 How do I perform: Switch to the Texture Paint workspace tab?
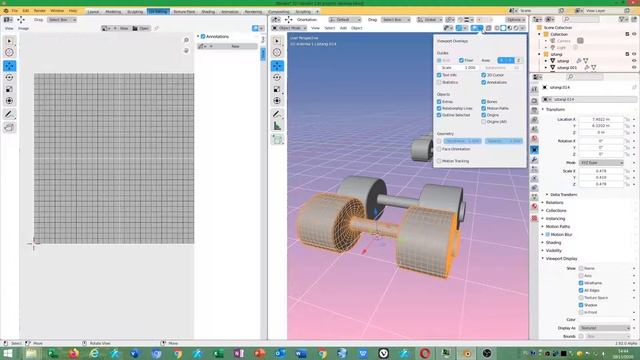(x=184, y=11)
